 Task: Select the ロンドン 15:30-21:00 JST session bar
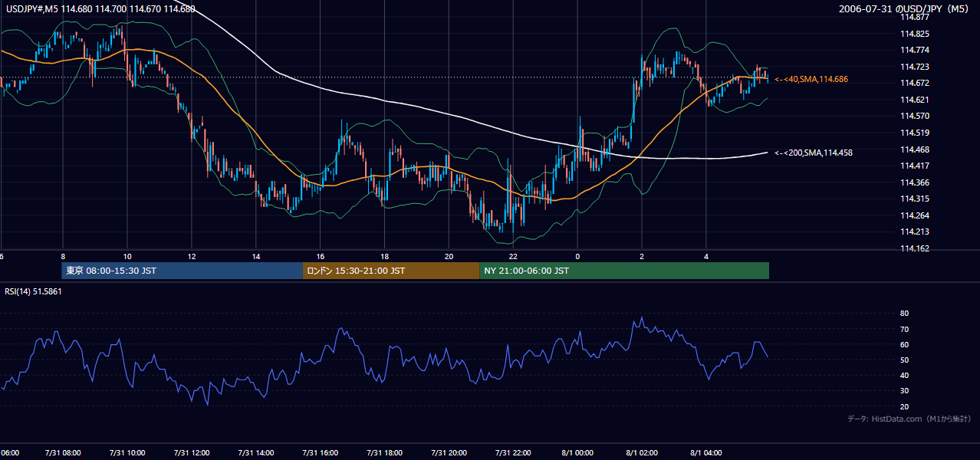[391, 271]
